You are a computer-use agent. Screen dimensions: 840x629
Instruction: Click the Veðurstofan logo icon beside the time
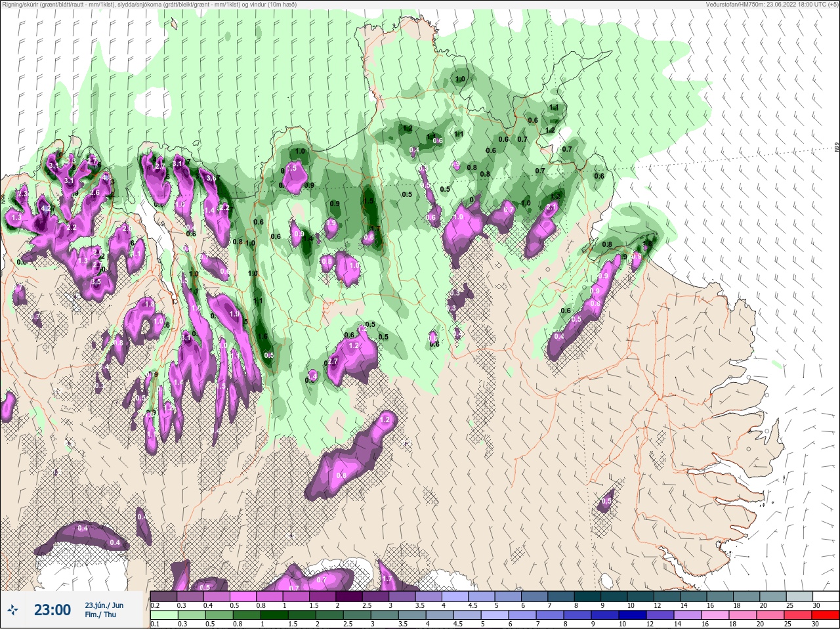coord(12,610)
